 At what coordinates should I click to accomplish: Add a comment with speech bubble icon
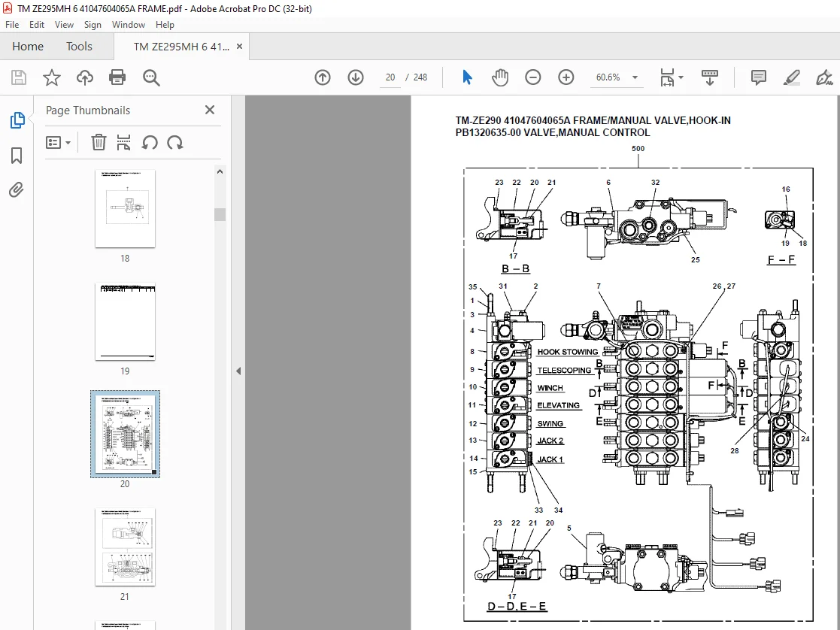759,77
